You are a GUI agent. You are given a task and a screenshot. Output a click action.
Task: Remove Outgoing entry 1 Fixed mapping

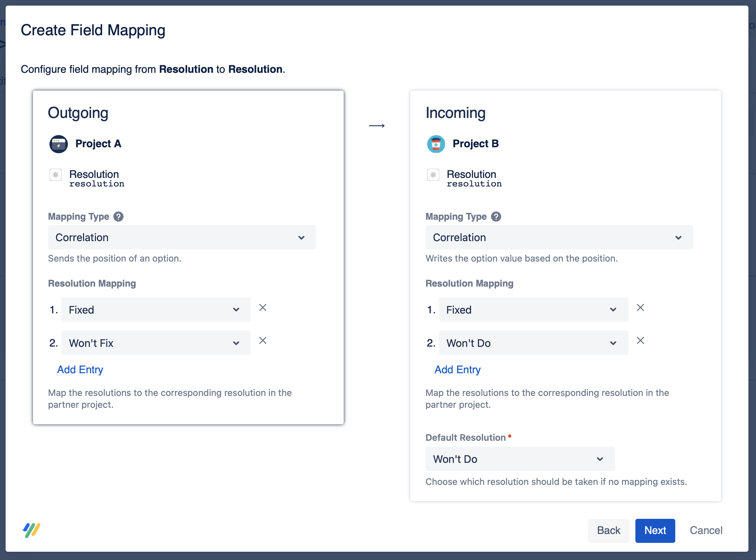point(263,308)
